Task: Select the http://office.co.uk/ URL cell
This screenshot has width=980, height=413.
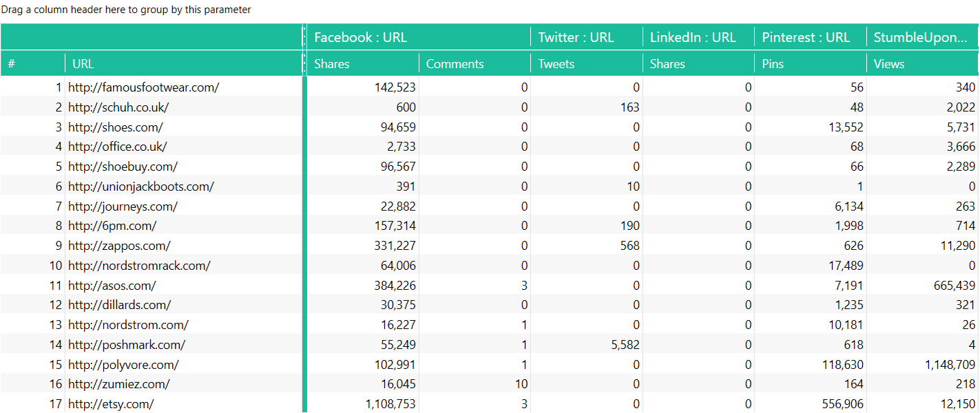Action: pyautogui.click(x=183, y=147)
